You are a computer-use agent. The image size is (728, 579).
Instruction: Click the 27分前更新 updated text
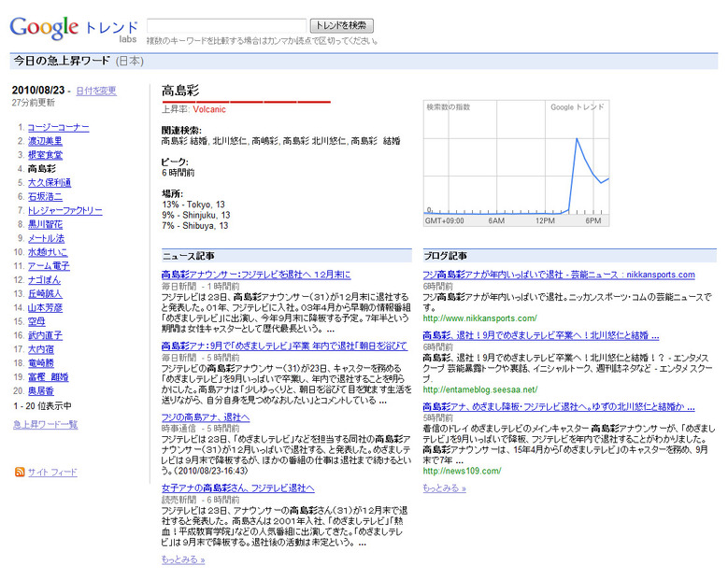coord(34,103)
